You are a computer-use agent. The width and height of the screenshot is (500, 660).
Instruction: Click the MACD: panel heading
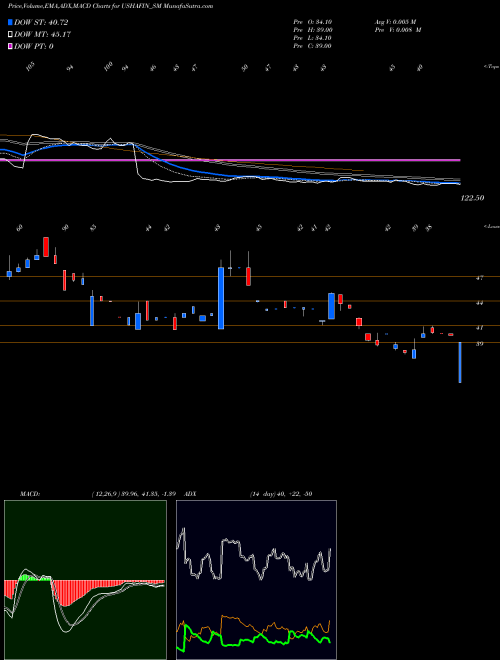point(30,494)
